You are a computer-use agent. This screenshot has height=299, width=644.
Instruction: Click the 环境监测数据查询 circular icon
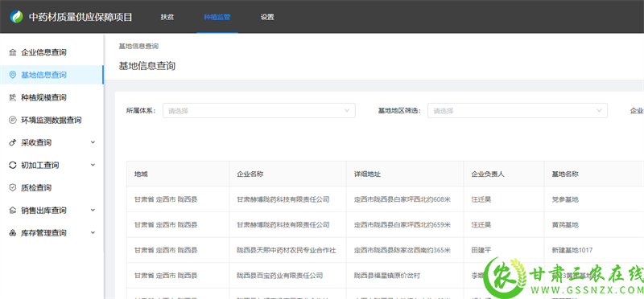[x=13, y=120]
